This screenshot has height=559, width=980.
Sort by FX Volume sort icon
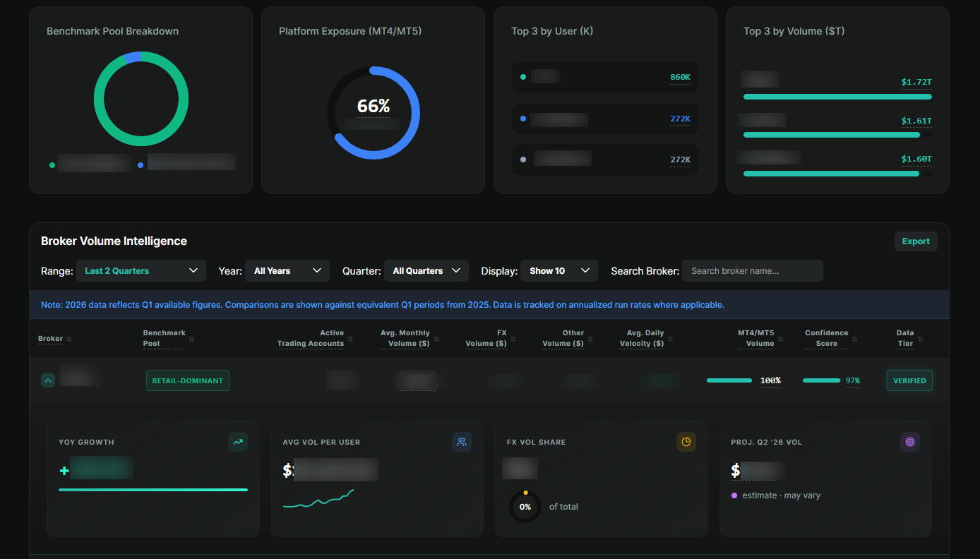pyautogui.click(x=513, y=339)
